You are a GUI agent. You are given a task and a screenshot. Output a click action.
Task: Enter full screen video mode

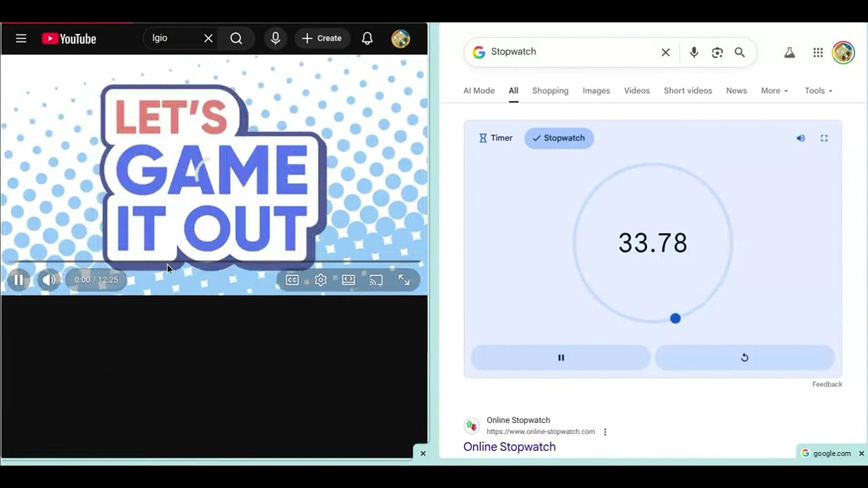[404, 280]
